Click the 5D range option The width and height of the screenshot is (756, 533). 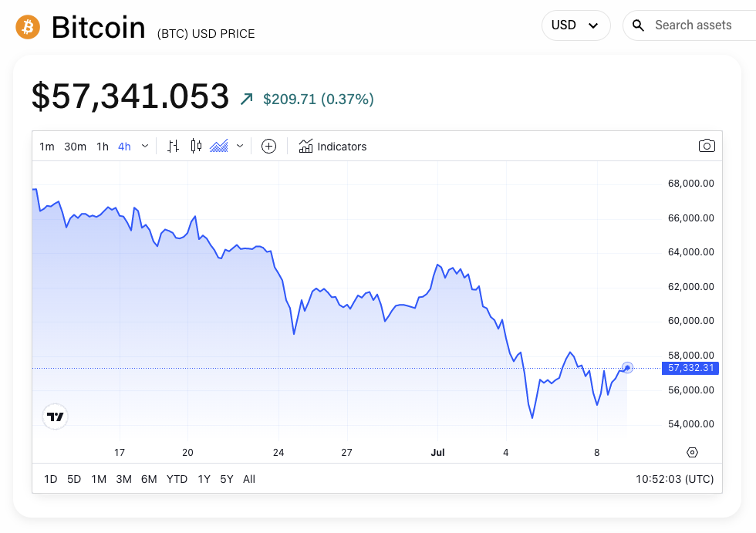73,479
